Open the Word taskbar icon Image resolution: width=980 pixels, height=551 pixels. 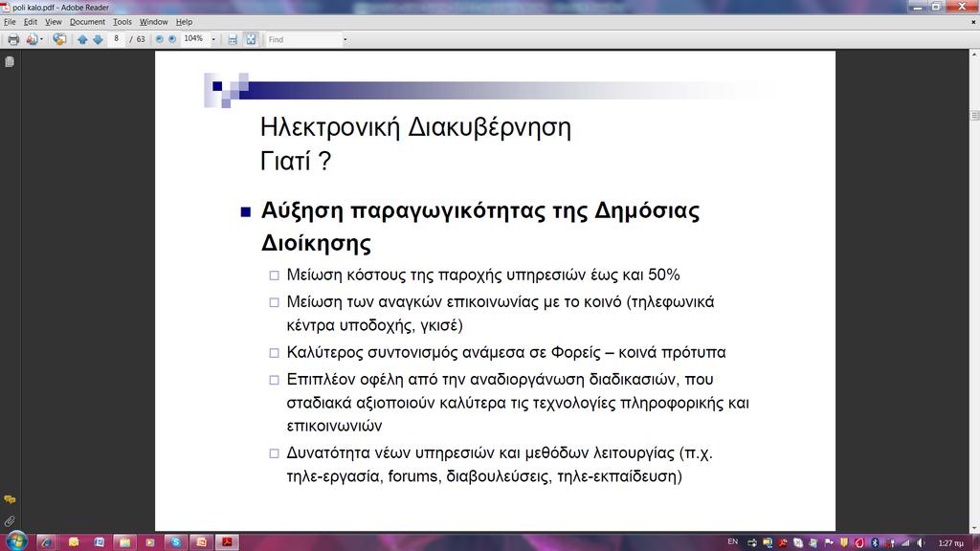point(99,542)
